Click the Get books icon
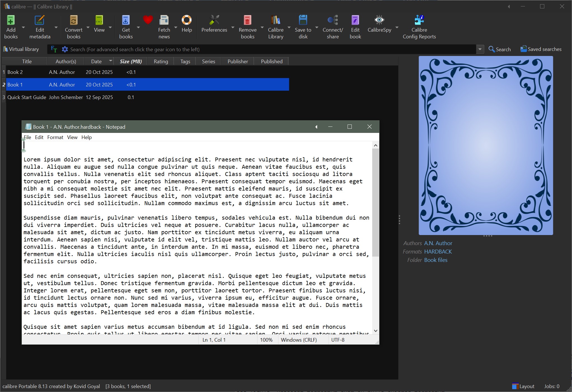Image resolution: width=572 pixels, height=392 pixels. click(126, 21)
